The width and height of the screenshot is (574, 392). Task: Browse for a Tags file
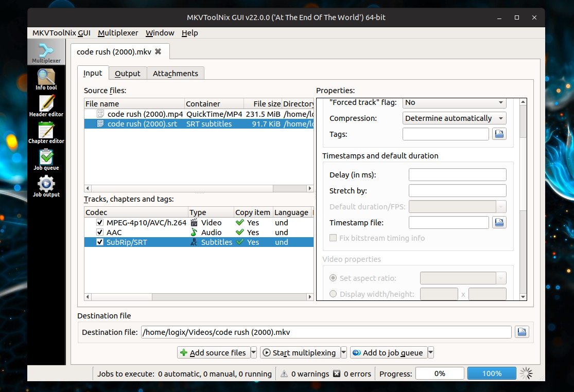pyautogui.click(x=499, y=134)
